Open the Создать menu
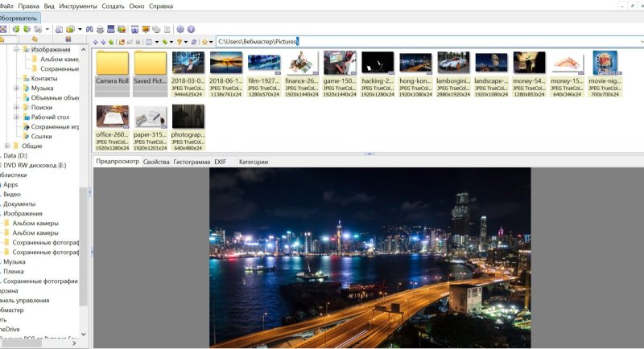Image resolution: width=644 pixels, height=349 pixels. (x=113, y=6)
